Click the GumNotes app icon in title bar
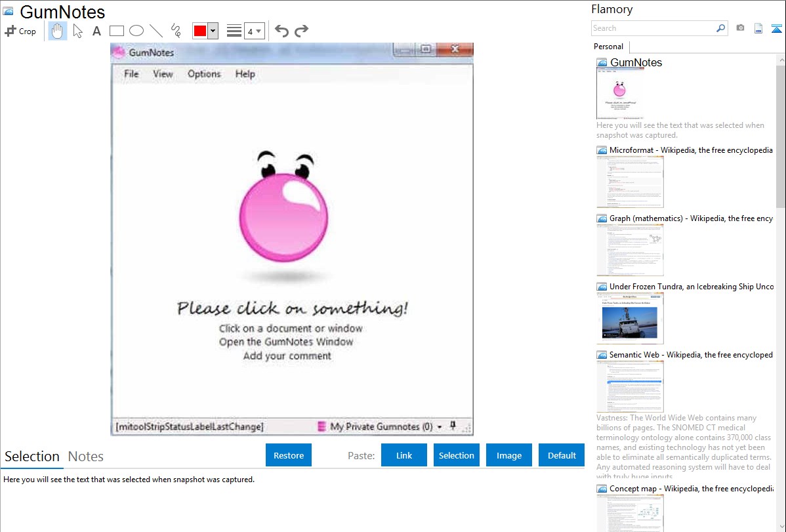786x532 pixels. 119,52
